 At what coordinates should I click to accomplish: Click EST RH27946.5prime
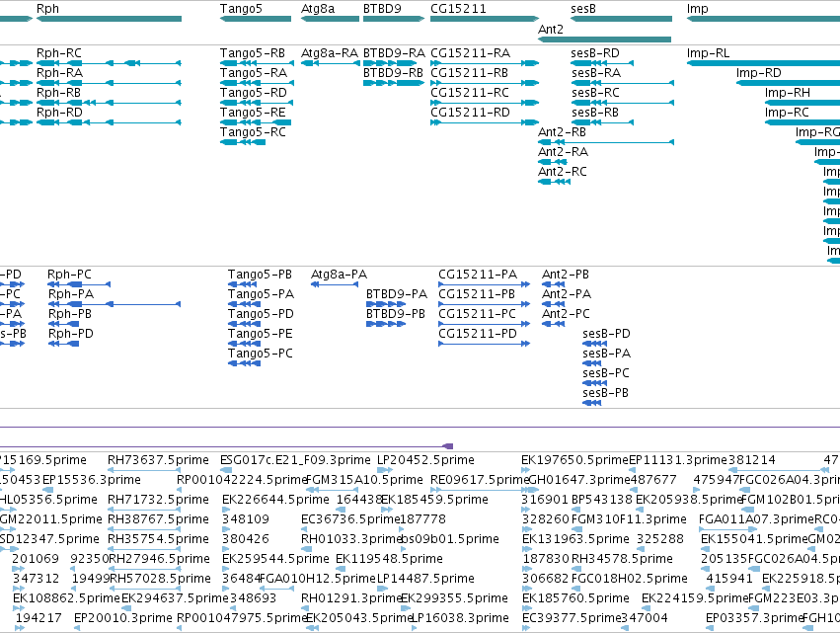[x=144, y=569]
